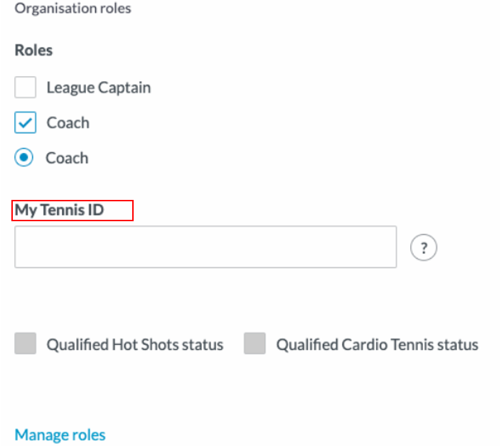Enable Qualified Cardio Tennis status checkbox
Screen dimensions: 504x446
(x=254, y=344)
